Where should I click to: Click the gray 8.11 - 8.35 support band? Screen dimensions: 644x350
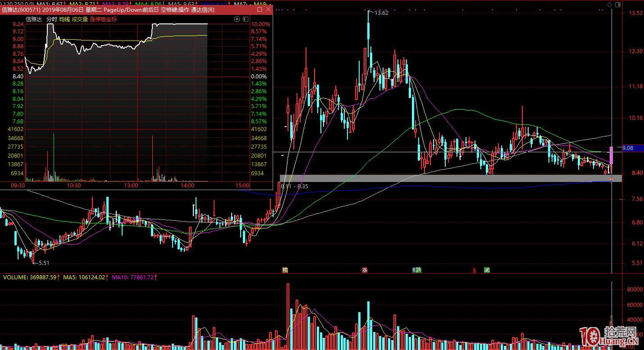[x=451, y=178]
